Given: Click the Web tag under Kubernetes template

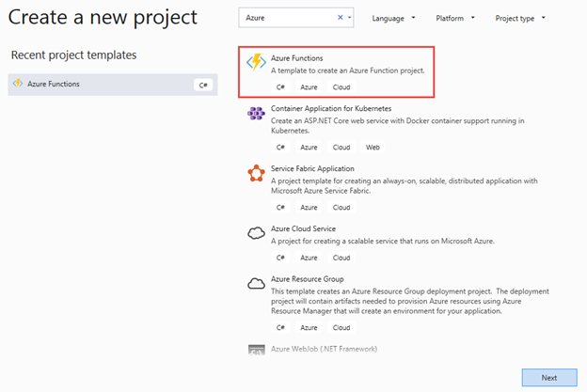Looking at the screenshot, I should [373, 148].
